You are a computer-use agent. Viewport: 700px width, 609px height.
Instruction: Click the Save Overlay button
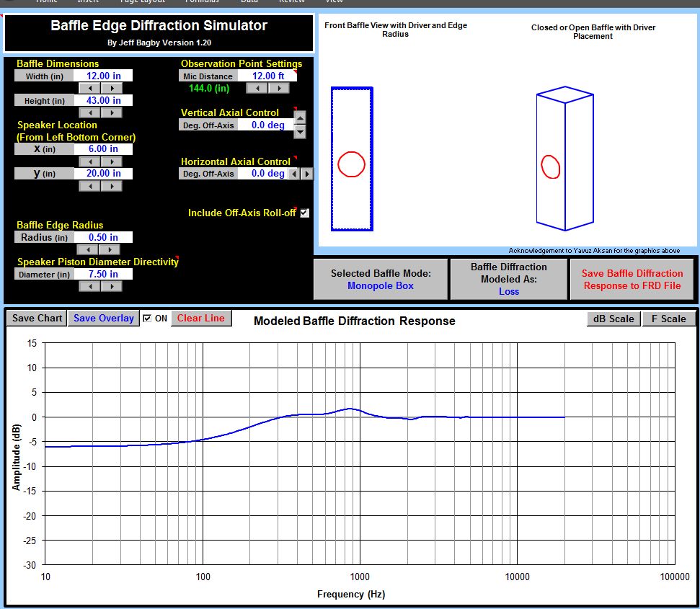point(103,318)
